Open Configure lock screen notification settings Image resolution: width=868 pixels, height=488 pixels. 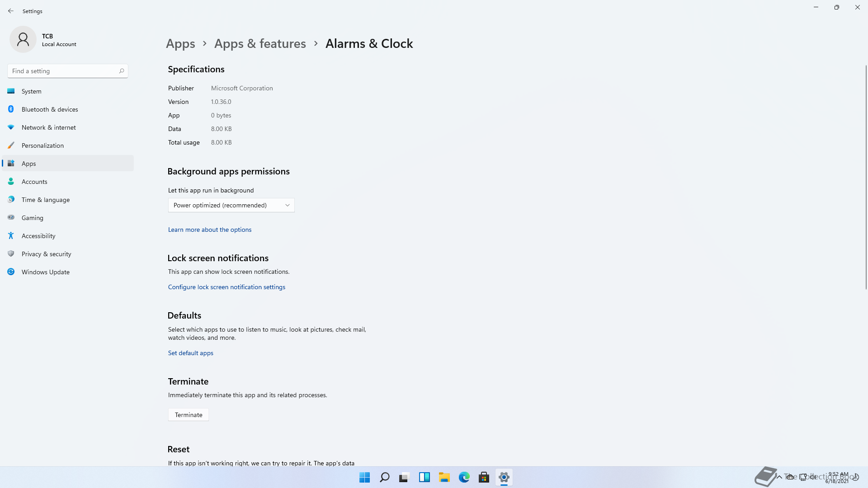coord(226,287)
